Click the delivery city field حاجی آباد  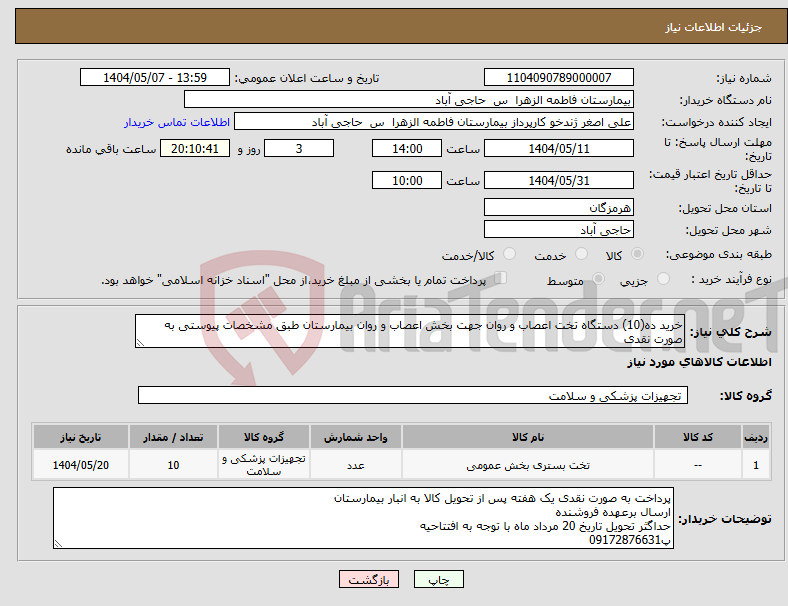tap(558, 230)
